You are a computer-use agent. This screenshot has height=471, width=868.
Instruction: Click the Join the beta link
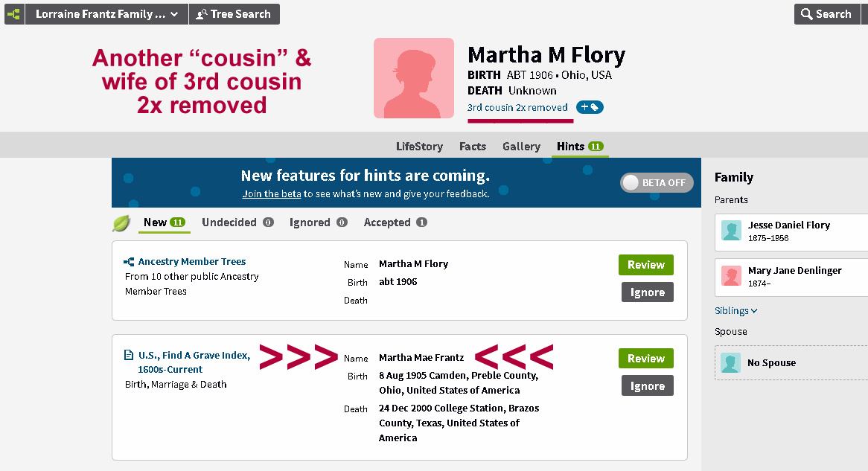(x=271, y=194)
